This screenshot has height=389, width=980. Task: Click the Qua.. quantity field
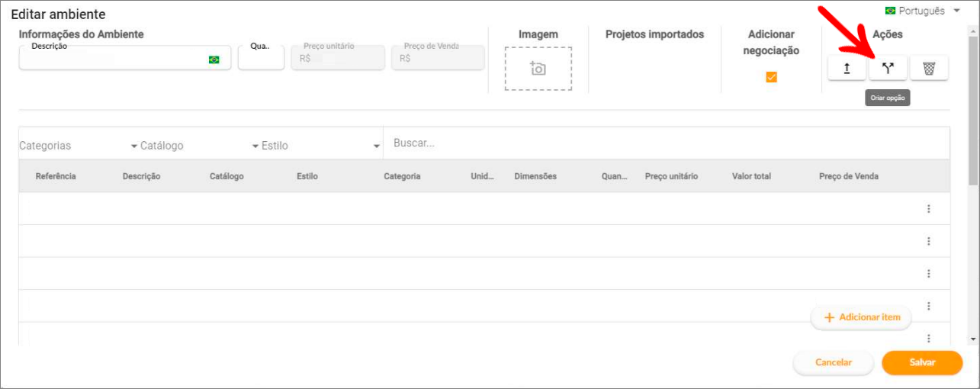[261, 57]
